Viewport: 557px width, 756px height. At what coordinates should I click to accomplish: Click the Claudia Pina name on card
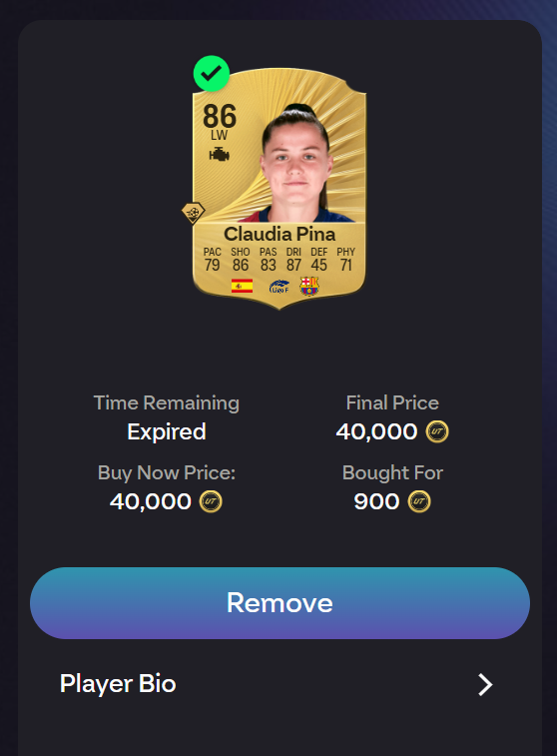(x=279, y=235)
